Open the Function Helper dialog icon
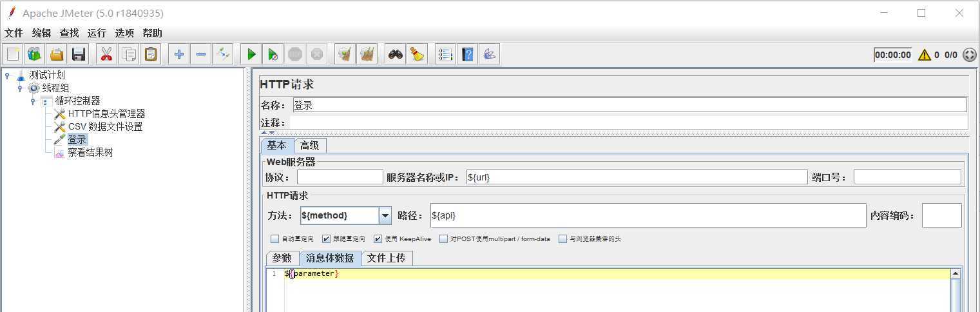 click(445, 55)
